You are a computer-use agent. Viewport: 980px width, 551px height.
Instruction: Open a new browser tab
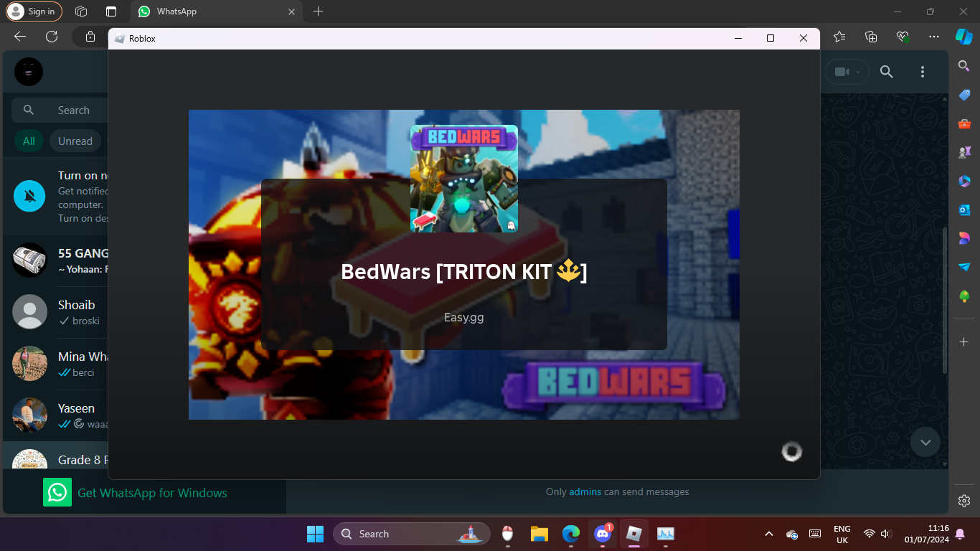[319, 11]
